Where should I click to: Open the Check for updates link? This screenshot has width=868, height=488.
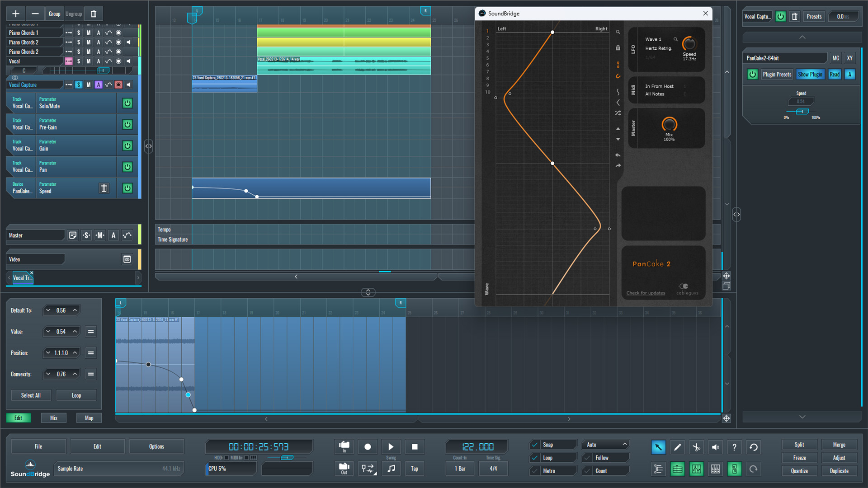tap(646, 293)
